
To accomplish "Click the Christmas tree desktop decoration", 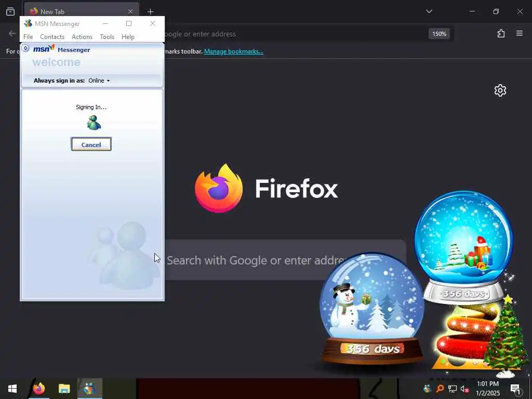I will [506, 336].
